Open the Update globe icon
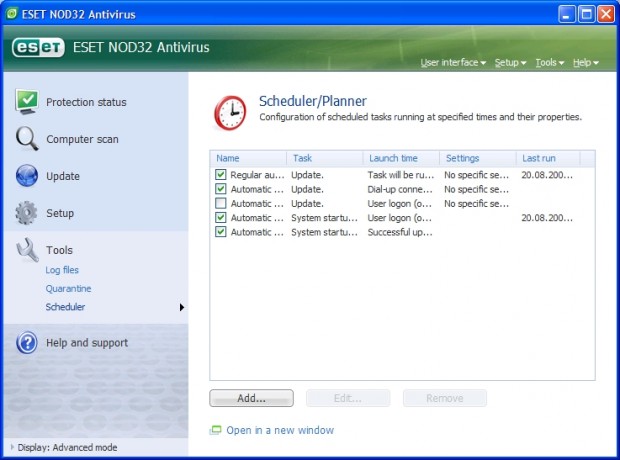The width and height of the screenshot is (620, 460). click(x=26, y=176)
